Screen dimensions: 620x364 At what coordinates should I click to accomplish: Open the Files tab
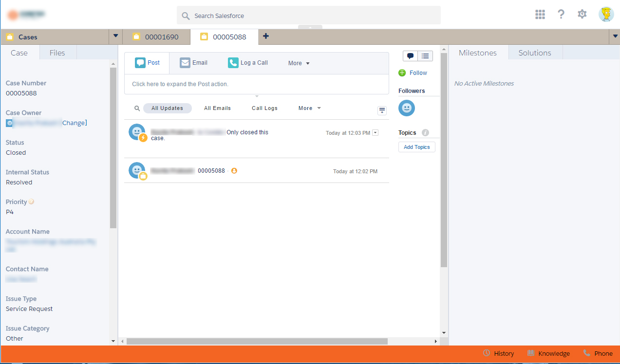coord(57,53)
